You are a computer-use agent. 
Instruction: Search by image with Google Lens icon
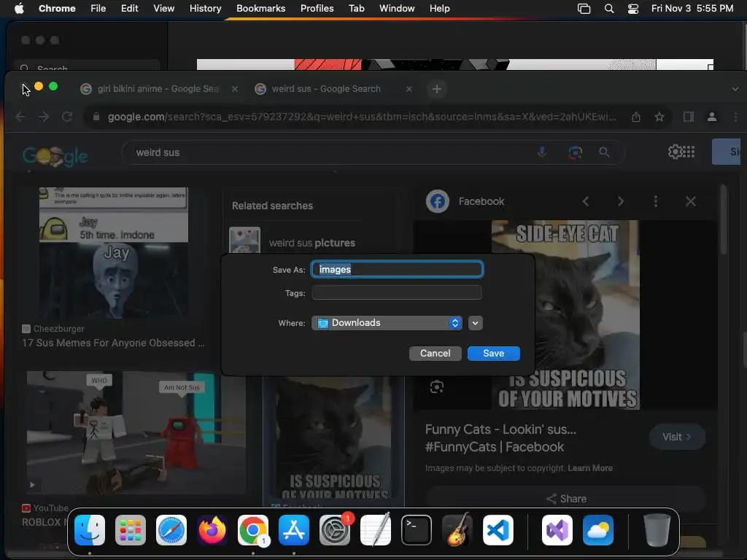pos(575,152)
